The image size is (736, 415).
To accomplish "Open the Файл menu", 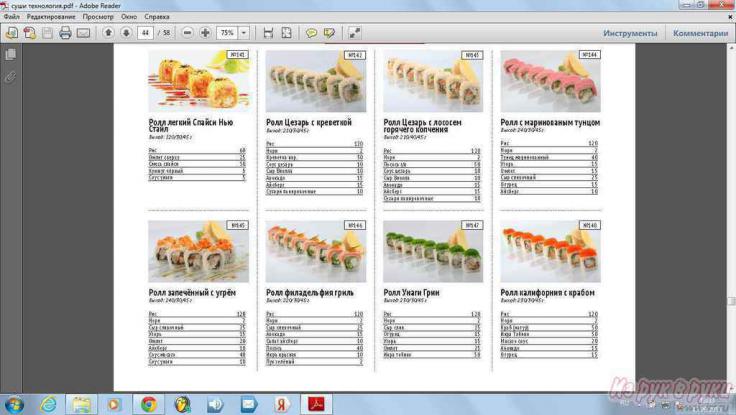I will (x=11, y=17).
